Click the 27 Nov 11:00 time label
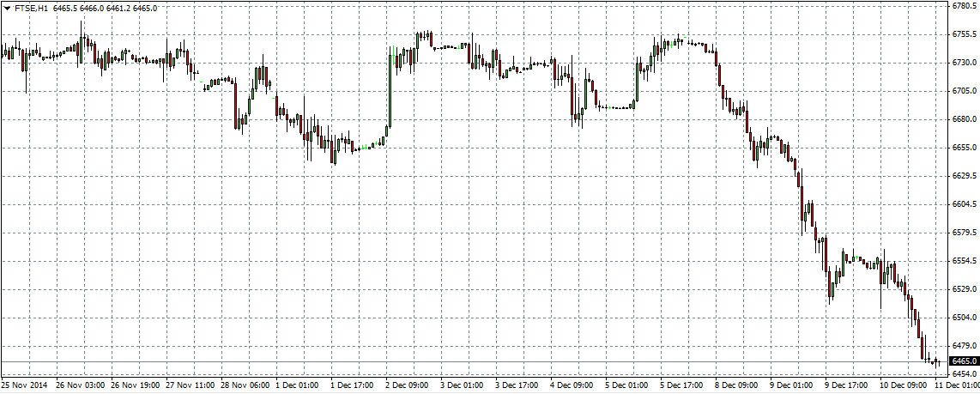The width and height of the screenshot is (980, 394). 189,385
